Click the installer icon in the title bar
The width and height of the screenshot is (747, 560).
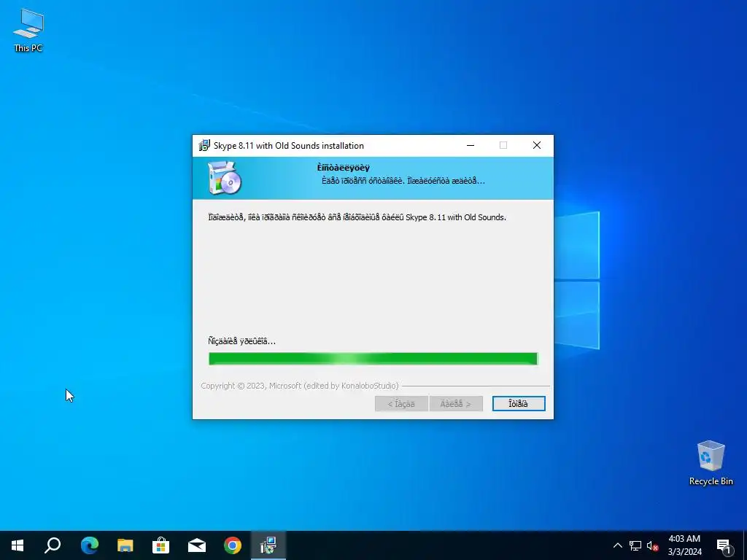point(204,145)
